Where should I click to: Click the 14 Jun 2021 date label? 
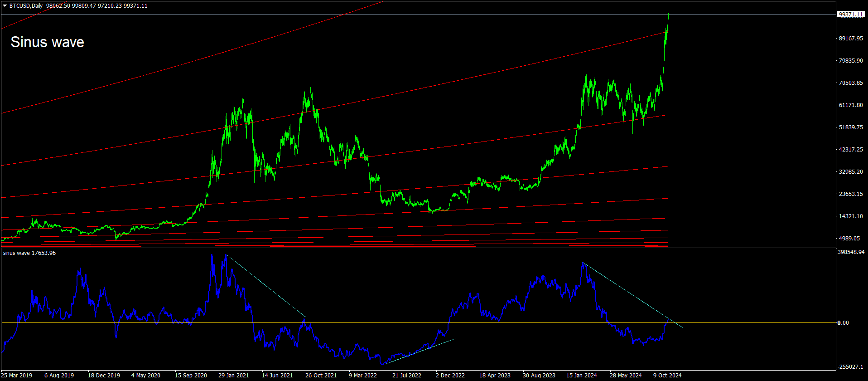[x=277, y=376]
